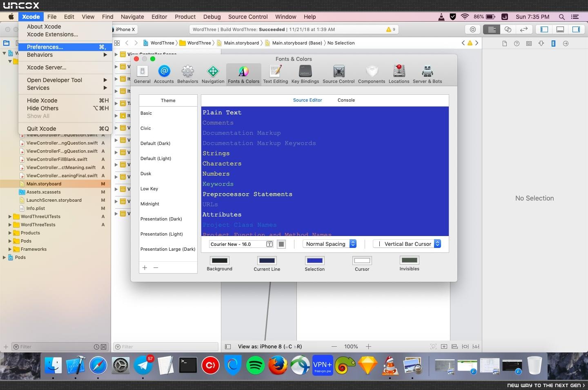The width and height of the screenshot is (588, 390).
Task: Zoom out the storyboard canvas
Action: [x=334, y=346]
